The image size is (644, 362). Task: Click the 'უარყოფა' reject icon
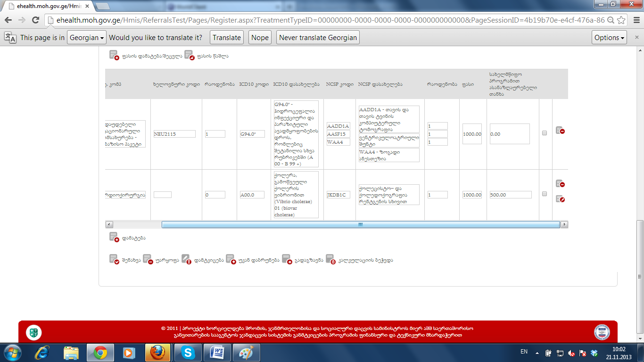coord(148,259)
